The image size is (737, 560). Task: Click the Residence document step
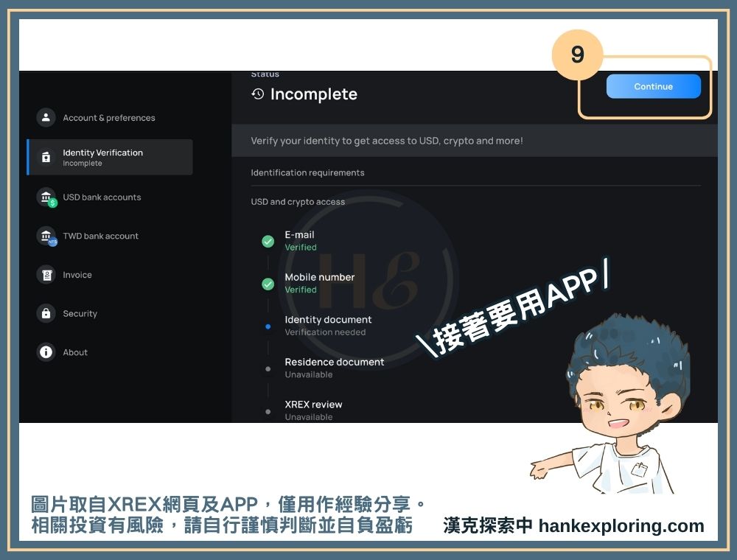(334, 363)
